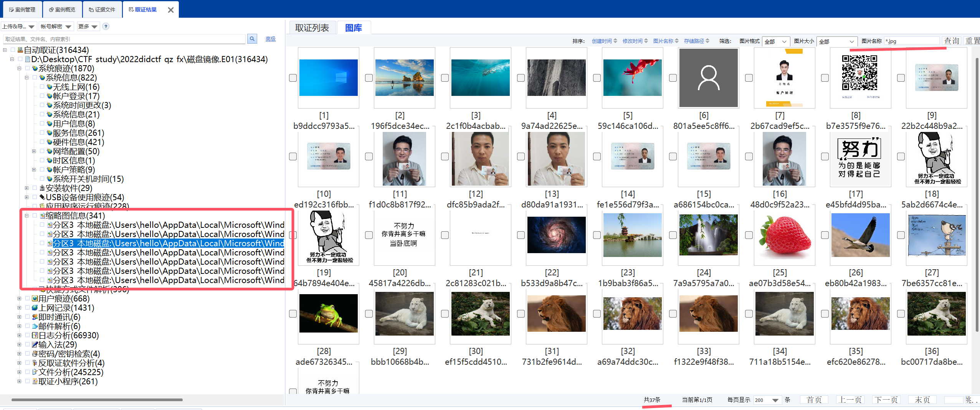Check the 用户痕迹 tree checkbox
Viewport: 980px width, 410px height.
[27, 298]
